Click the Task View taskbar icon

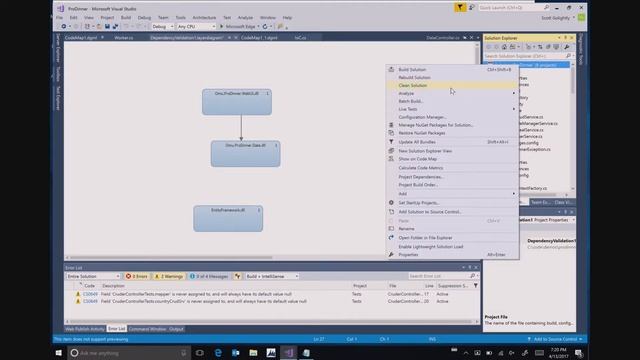(200, 353)
